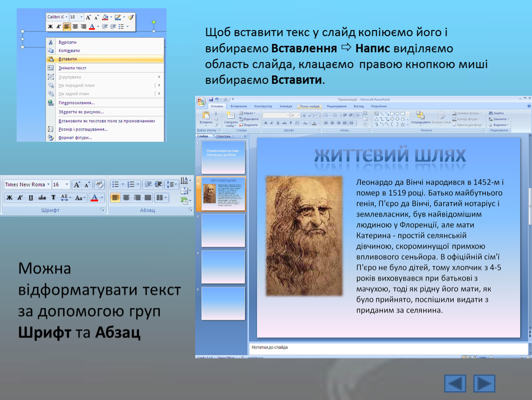Click red font color A in mini toolbar

pyautogui.click(x=92, y=26)
